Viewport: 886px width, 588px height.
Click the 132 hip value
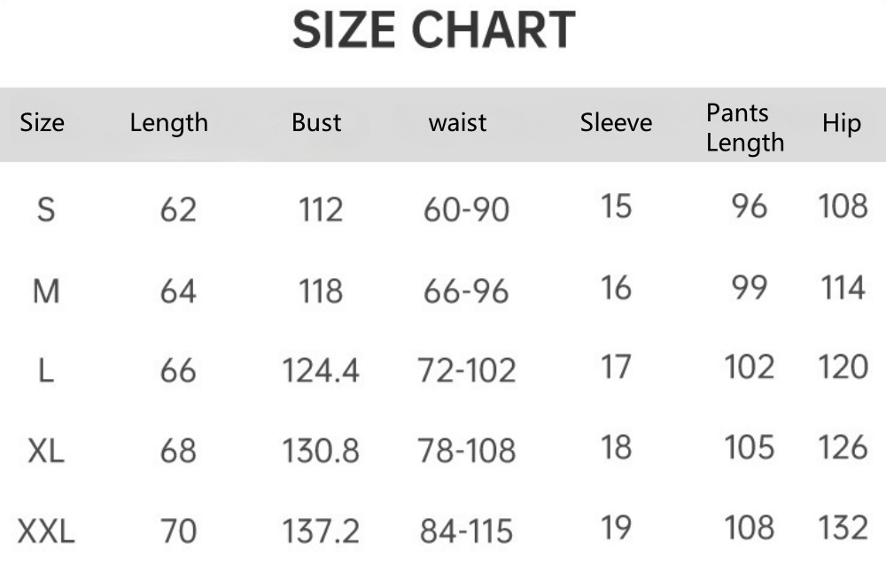click(x=843, y=528)
